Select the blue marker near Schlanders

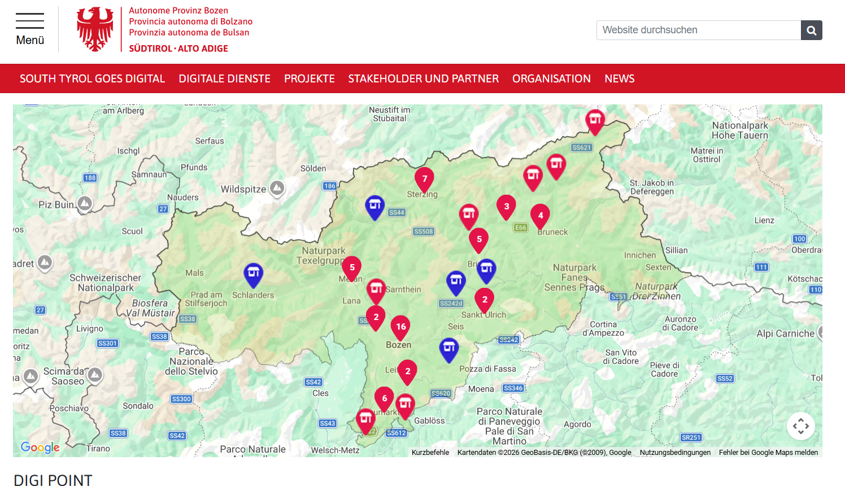point(254,275)
